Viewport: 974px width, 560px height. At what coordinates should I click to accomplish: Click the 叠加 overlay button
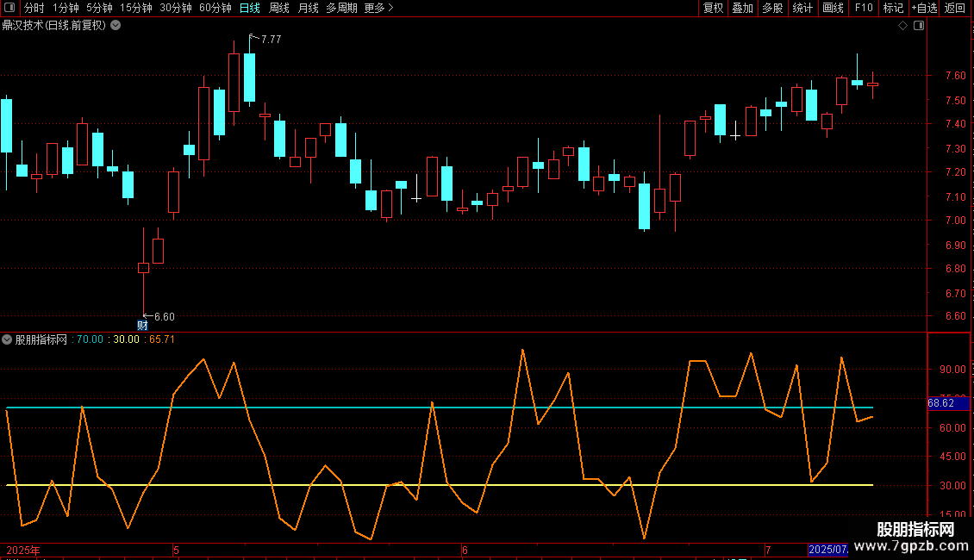[x=742, y=8]
